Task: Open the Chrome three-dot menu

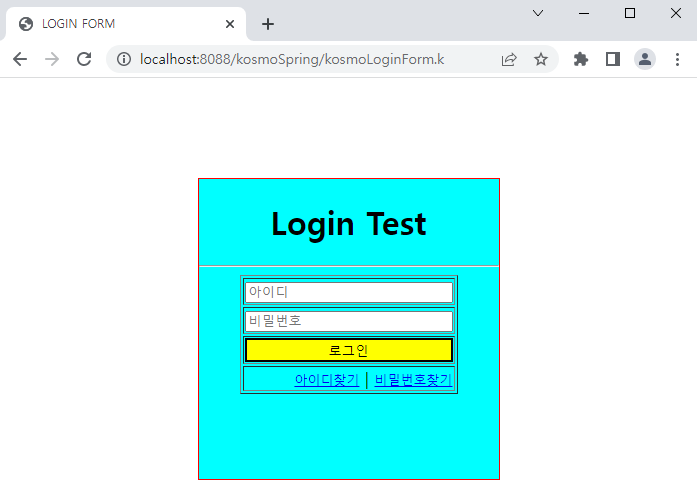Action: pyautogui.click(x=677, y=59)
